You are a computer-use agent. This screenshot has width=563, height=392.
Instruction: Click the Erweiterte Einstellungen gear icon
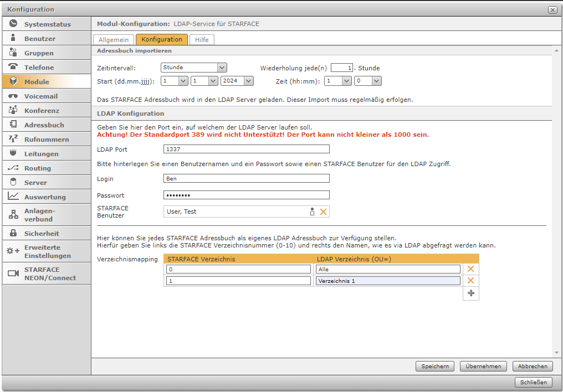click(13, 251)
